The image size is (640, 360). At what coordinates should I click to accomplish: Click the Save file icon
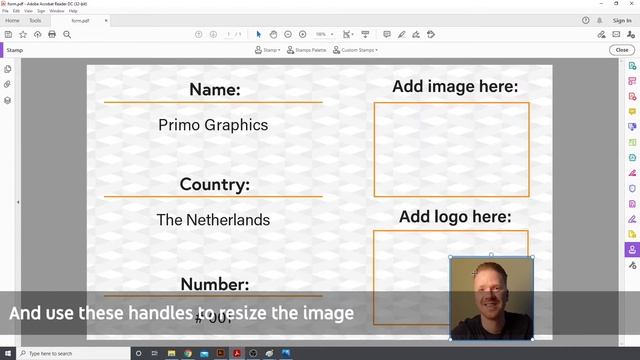pos(8,35)
